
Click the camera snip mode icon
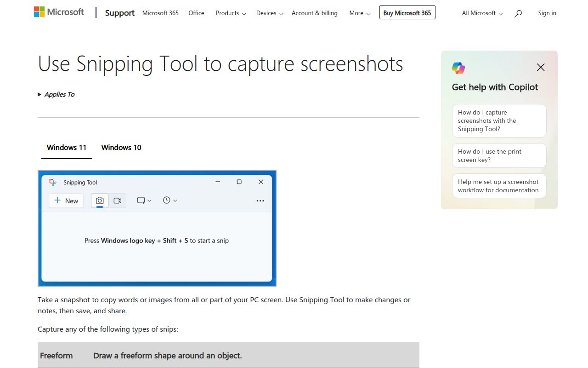[100, 201]
